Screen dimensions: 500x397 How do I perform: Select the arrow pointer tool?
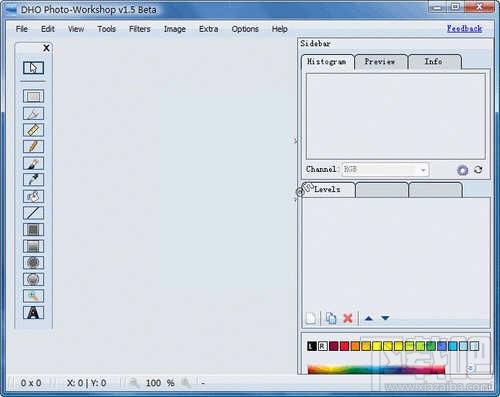[x=33, y=68]
